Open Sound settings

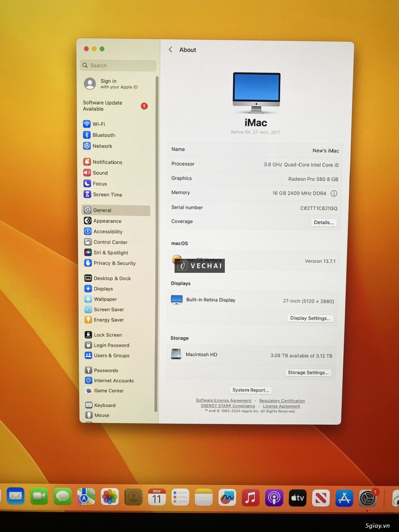tap(95, 173)
